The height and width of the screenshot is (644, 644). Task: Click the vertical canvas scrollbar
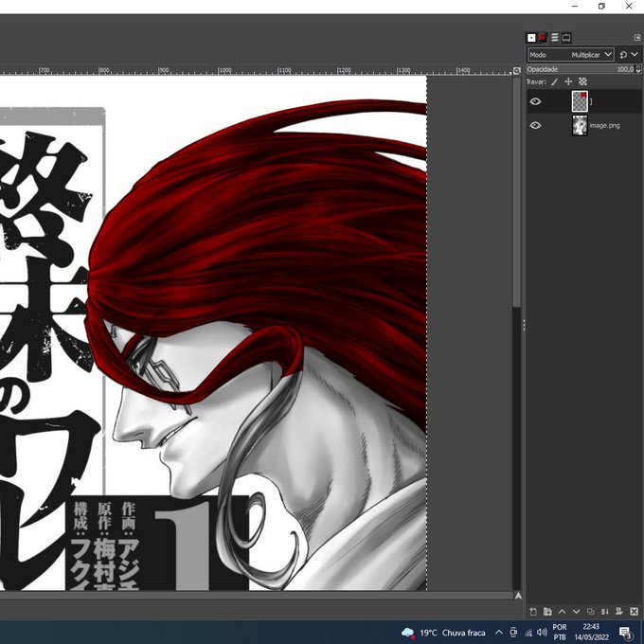pos(517,191)
